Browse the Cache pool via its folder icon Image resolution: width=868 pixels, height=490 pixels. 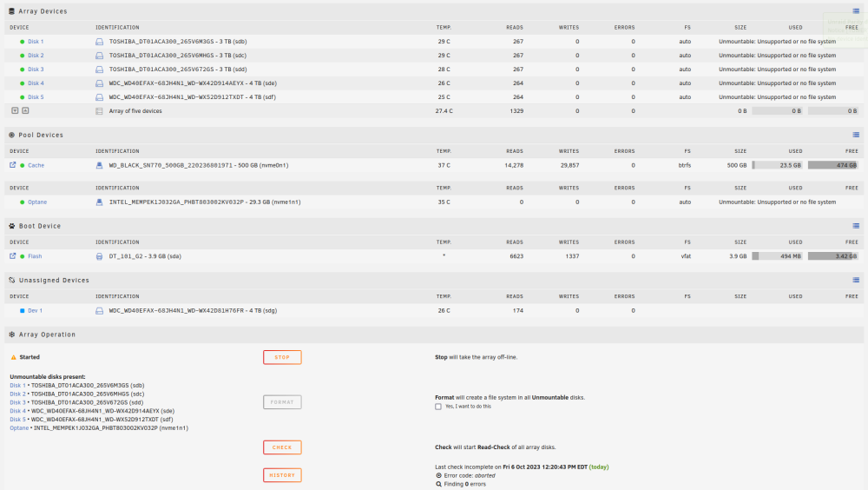tap(13, 164)
